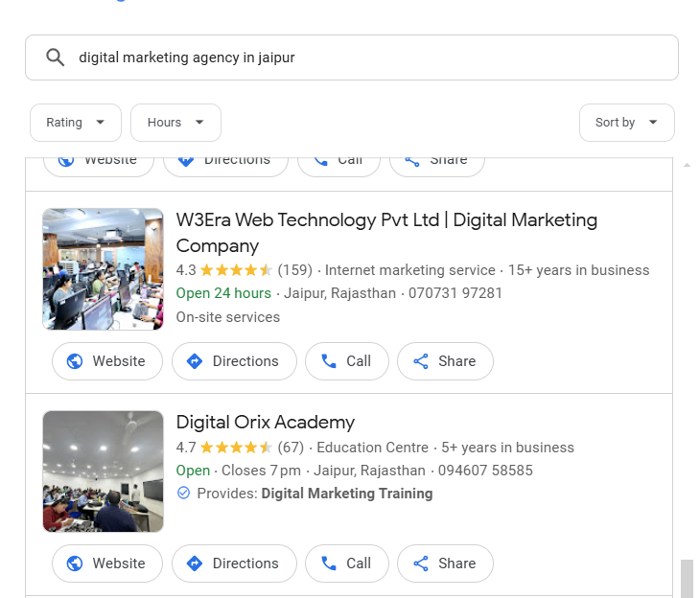The image size is (700, 598).
Task: Click W3Era Website button
Action: coord(107,361)
